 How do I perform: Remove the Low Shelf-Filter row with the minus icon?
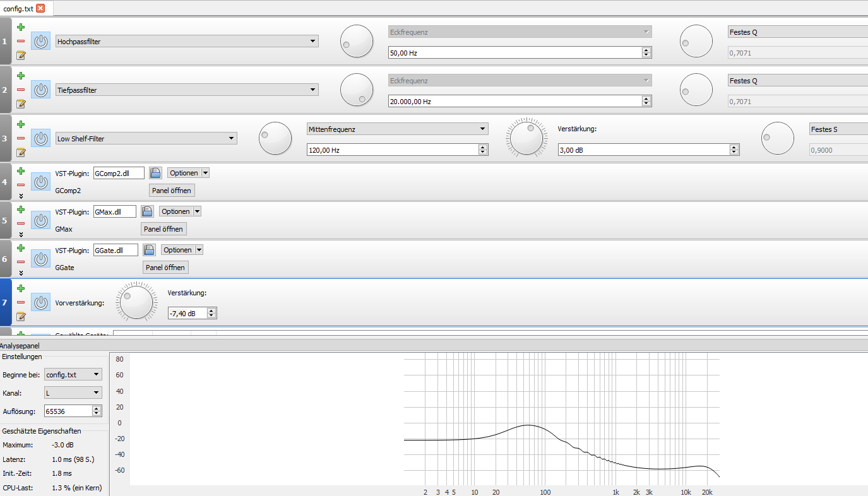click(x=21, y=138)
